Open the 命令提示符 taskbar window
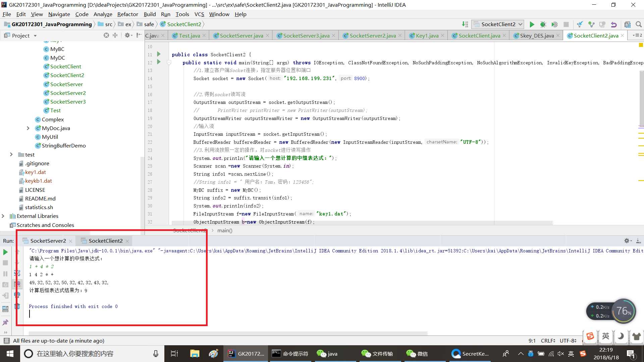The image size is (644, 362). coord(290,354)
